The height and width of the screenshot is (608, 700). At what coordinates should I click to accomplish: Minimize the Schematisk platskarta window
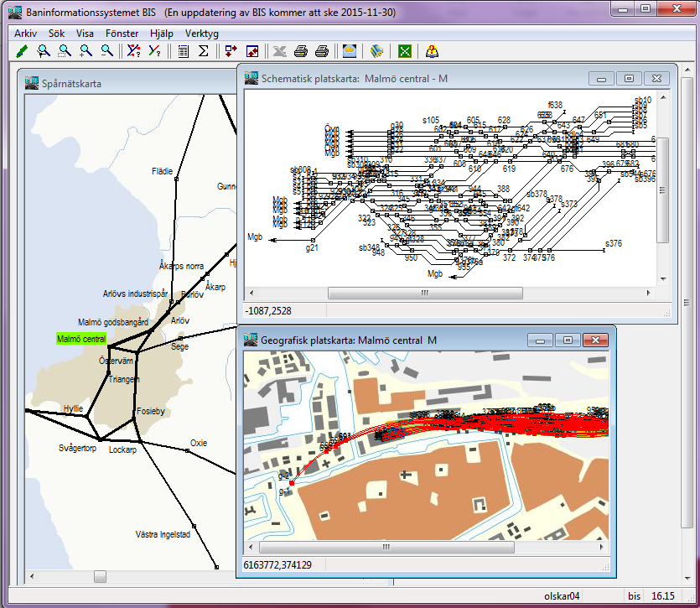pos(601,79)
